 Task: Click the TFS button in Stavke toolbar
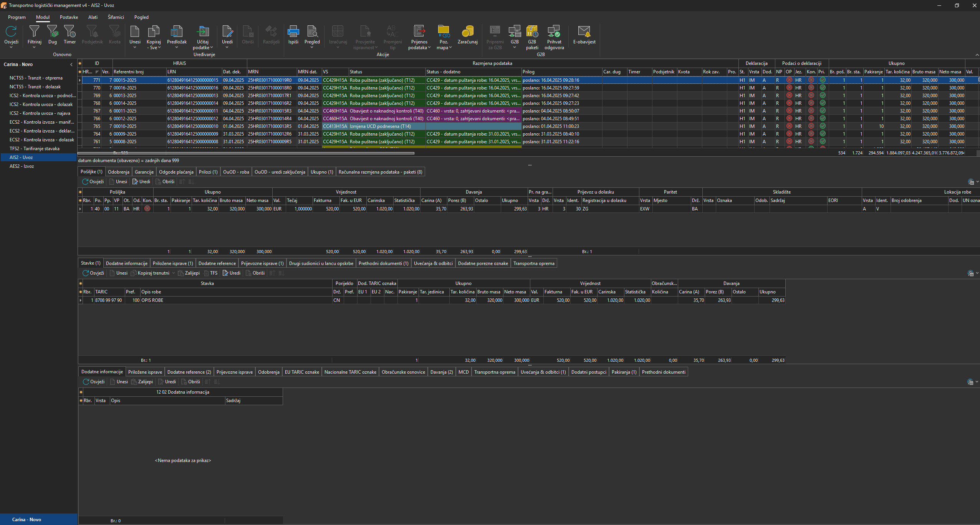pos(211,273)
